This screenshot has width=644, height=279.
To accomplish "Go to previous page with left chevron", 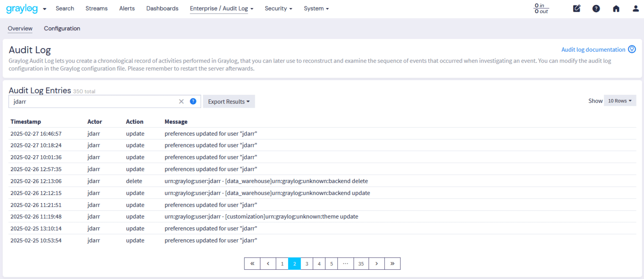I will tap(268, 263).
